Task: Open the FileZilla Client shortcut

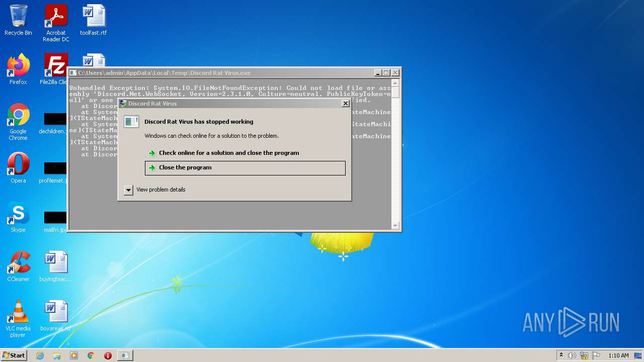Action: (x=54, y=69)
